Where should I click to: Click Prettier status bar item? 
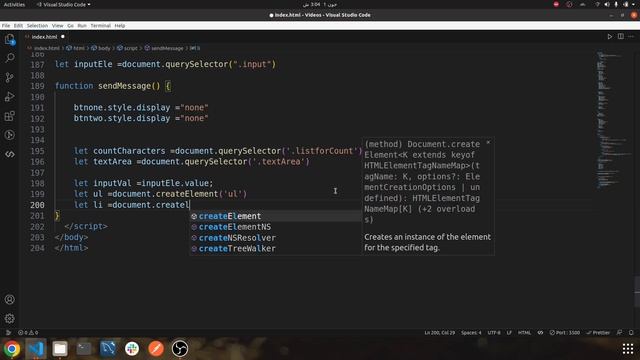598,333
